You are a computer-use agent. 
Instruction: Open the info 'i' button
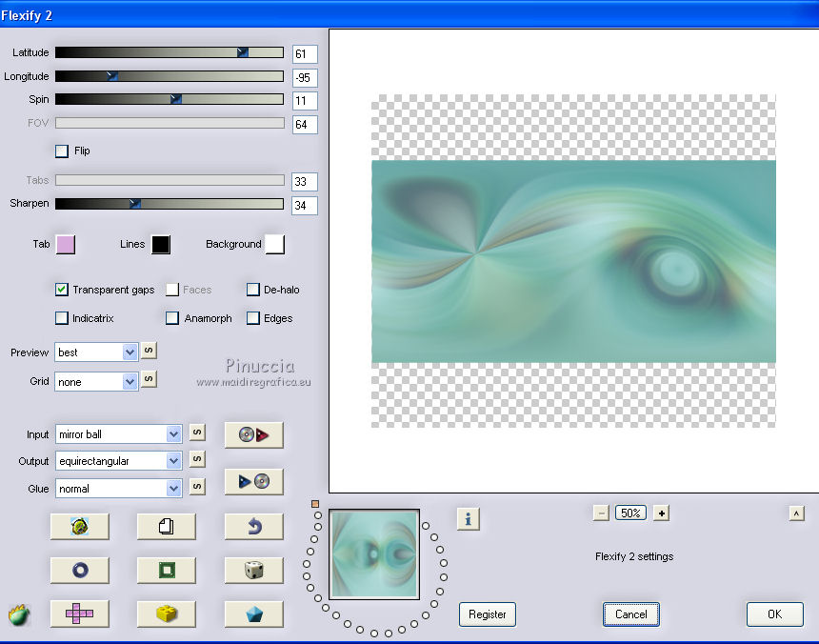tap(468, 518)
